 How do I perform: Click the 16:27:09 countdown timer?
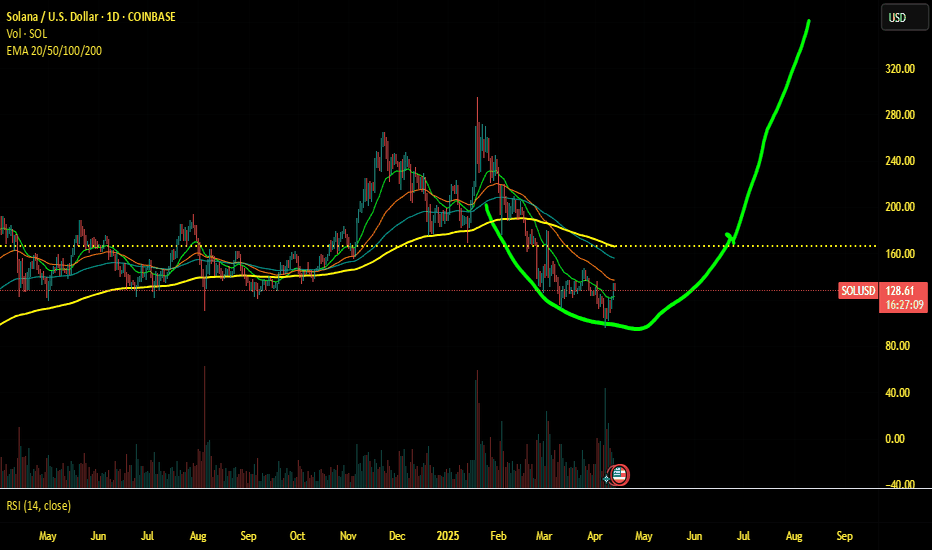903,305
